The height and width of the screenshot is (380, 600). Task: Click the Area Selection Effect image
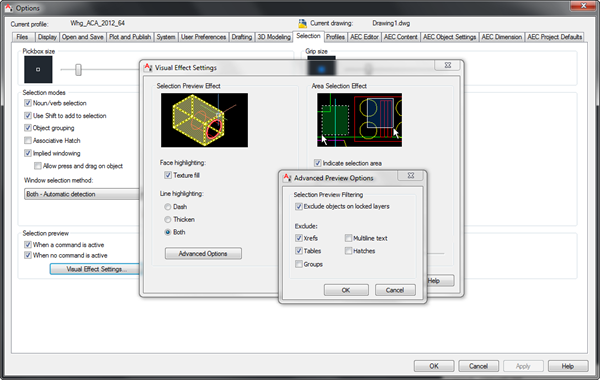[x=359, y=120]
